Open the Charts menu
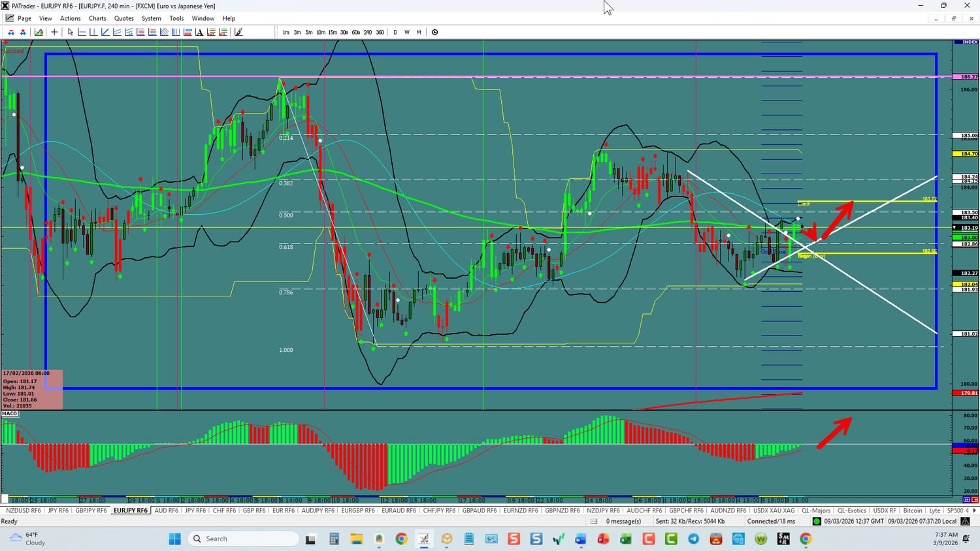Viewport: 980px width, 551px height. (97, 18)
